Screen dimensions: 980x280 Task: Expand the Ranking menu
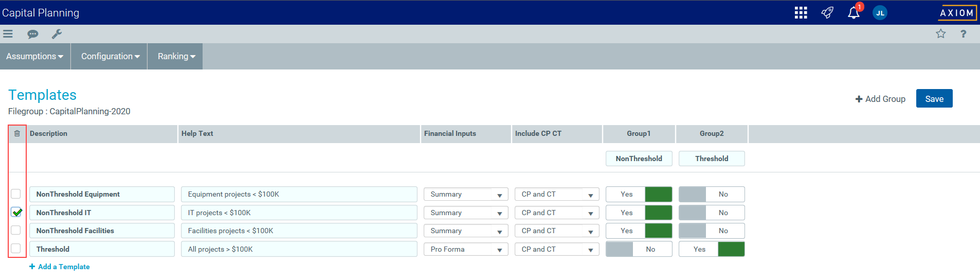coord(176,56)
